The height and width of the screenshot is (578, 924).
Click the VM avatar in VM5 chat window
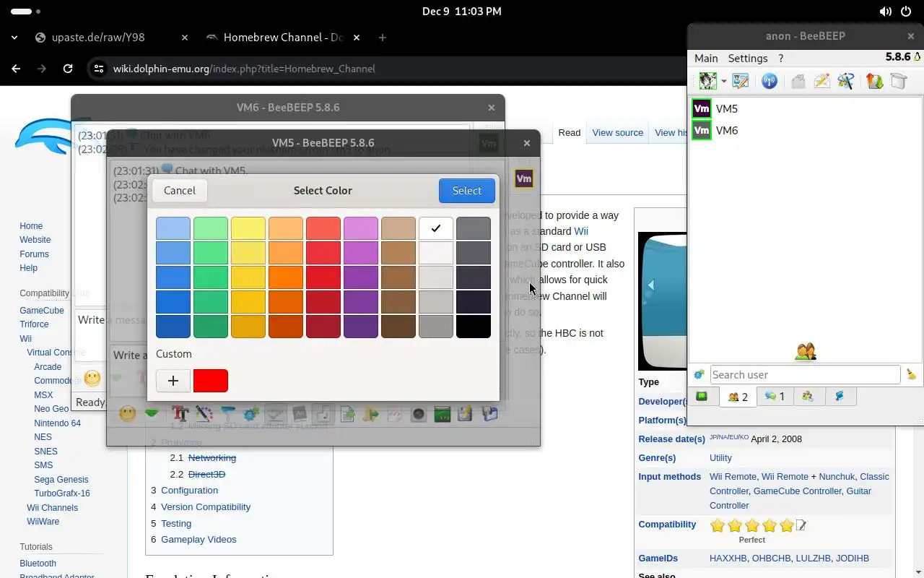point(524,178)
